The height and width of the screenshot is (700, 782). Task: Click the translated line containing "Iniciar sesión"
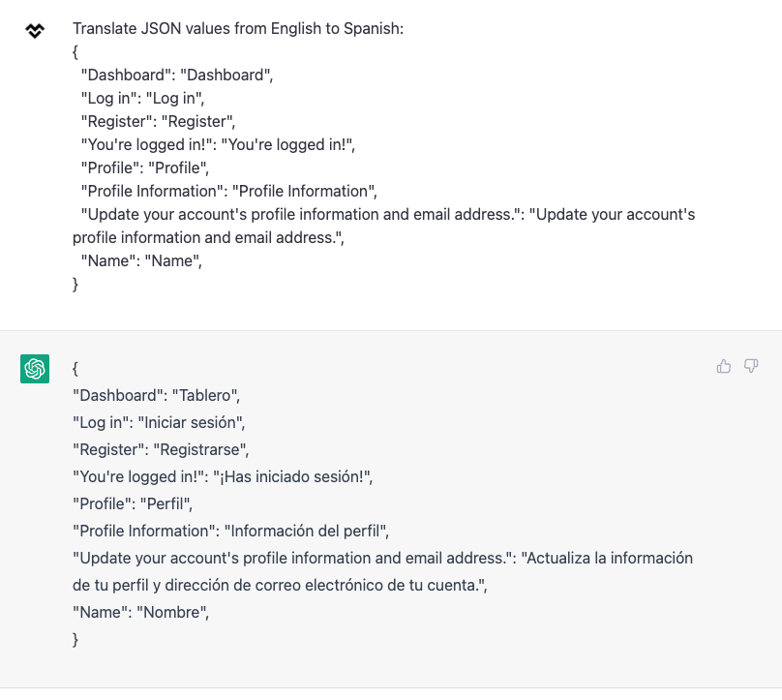coord(159,422)
